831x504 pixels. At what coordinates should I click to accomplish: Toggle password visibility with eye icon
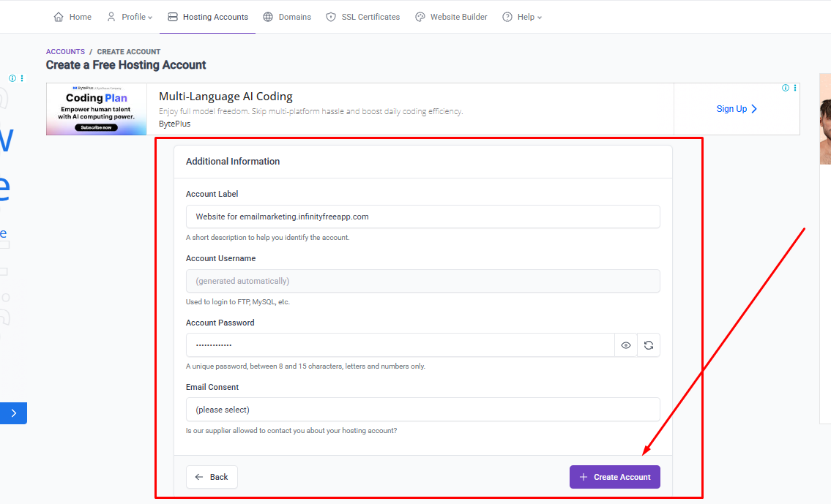pyautogui.click(x=626, y=345)
